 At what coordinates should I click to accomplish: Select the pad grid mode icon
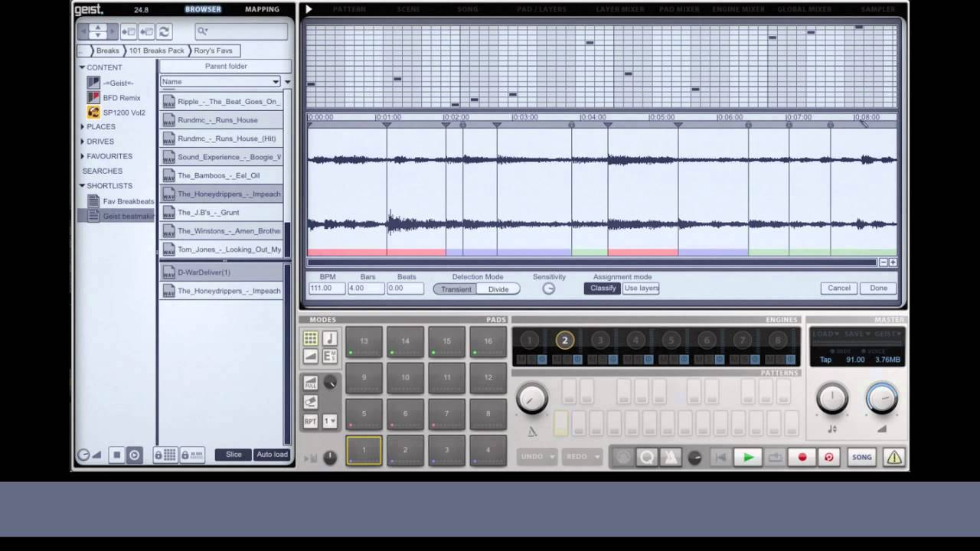pos(311,338)
